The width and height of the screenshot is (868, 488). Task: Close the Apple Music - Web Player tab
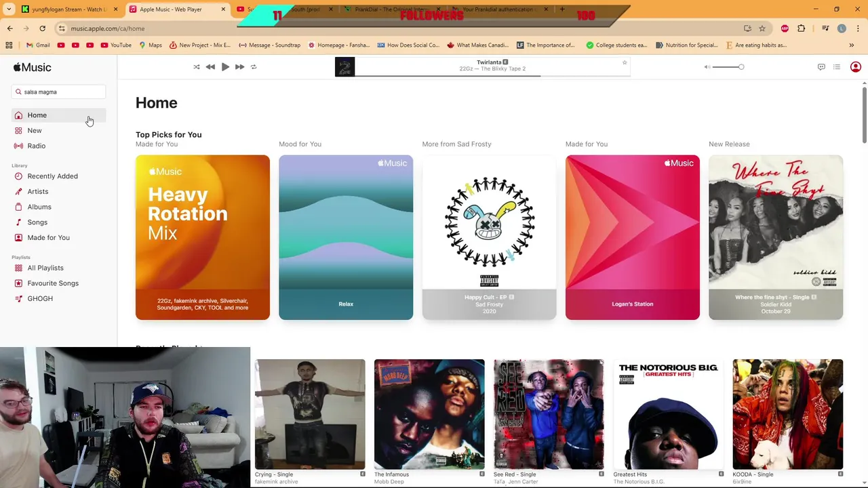coord(223,9)
